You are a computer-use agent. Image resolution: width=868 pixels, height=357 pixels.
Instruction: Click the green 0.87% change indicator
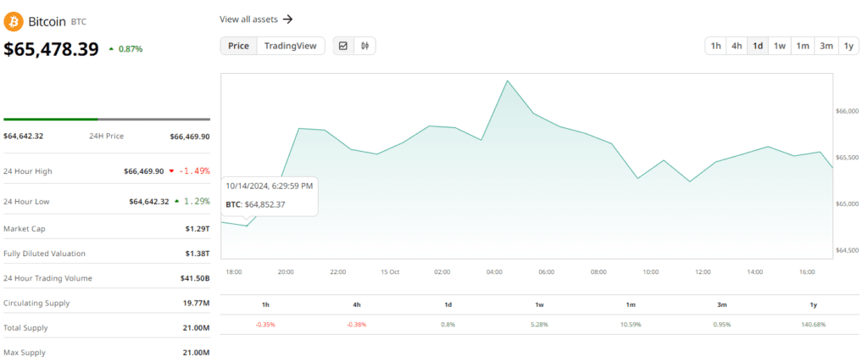click(125, 48)
